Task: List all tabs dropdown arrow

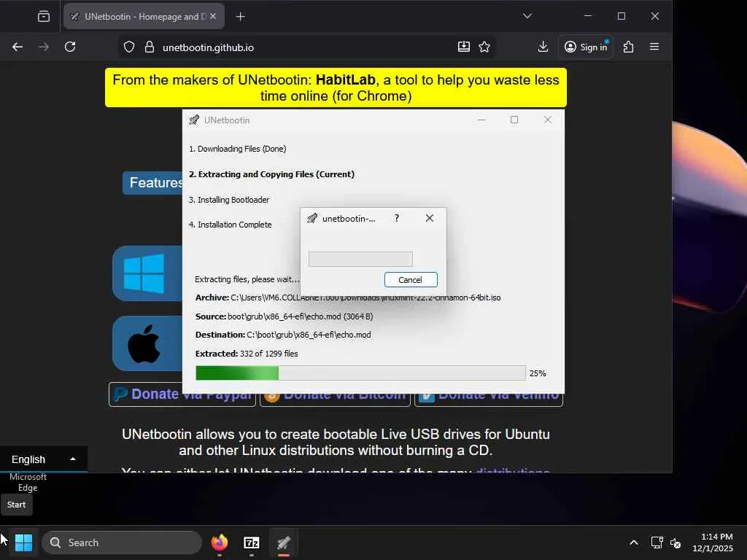Action: click(x=527, y=16)
